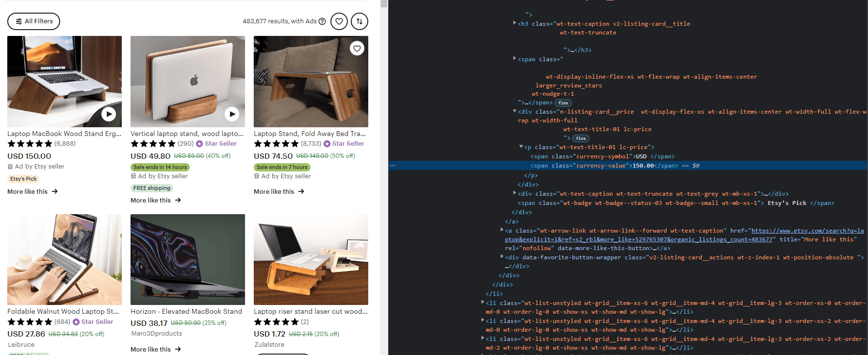Screen dimensions: 868x355
Task: Click the three-dots menu beside selected DevTools line
Action: (393, 166)
